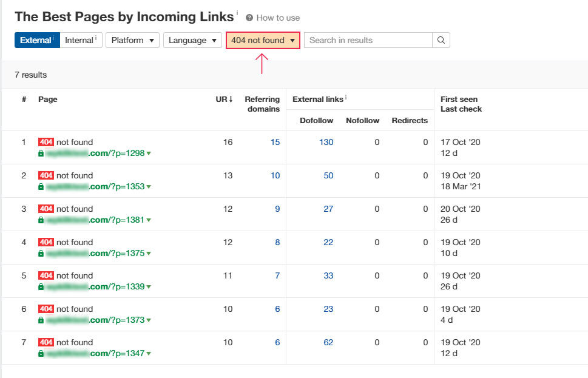Expand the URL menu for ?p=1381
Image resolution: width=588 pixels, height=378 pixels.
pos(149,220)
